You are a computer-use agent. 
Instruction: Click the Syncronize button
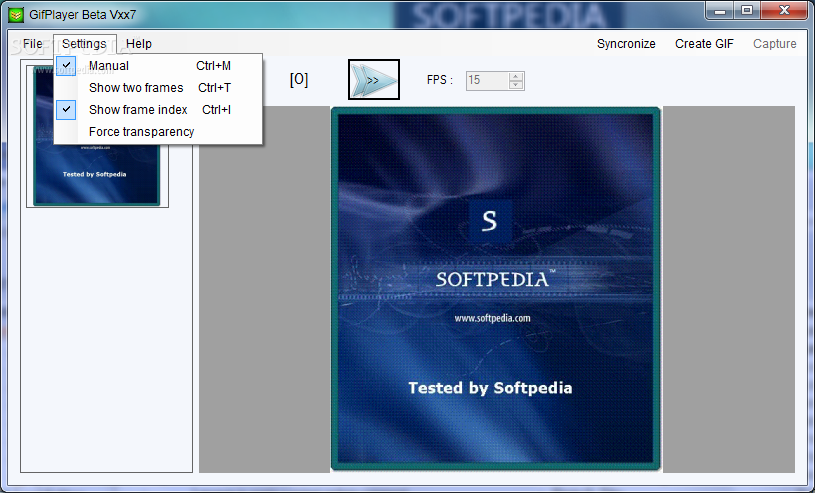(x=626, y=44)
